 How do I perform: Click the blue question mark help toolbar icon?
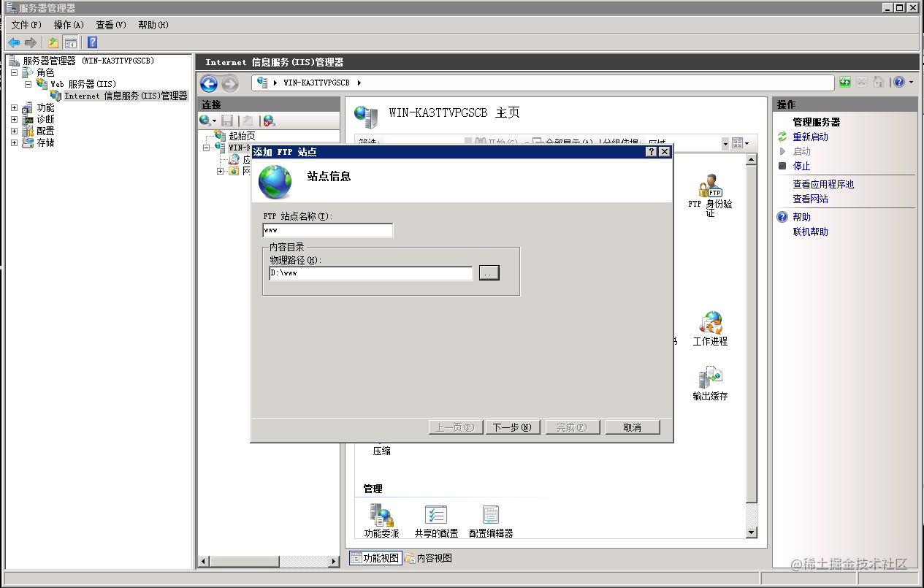click(92, 42)
